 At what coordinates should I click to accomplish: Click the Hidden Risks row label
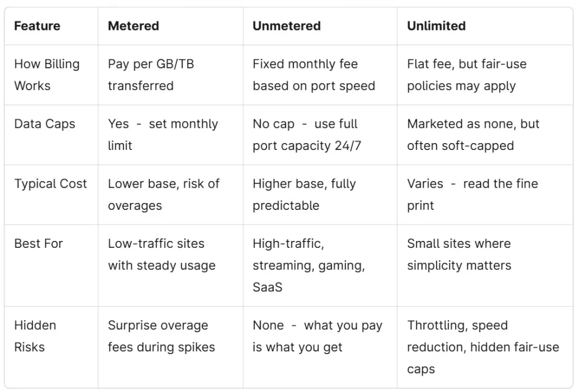click(x=35, y=336)
